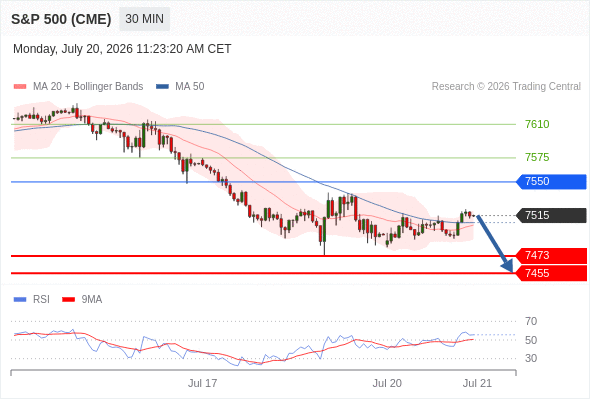Open the Research © 2026 Trading Central link
This screenshot has height=400, width=590.
pos(506,87)
